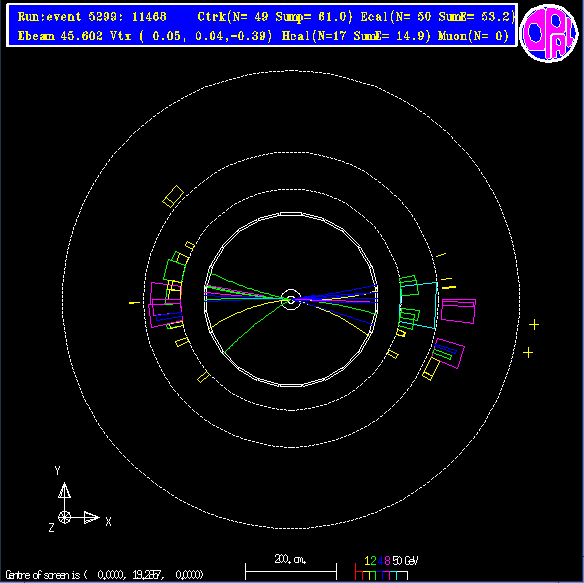This screenshot has width=584, height=583.
Task: Click the Ecal SumE readout
Action: click(x=477, y=17)
